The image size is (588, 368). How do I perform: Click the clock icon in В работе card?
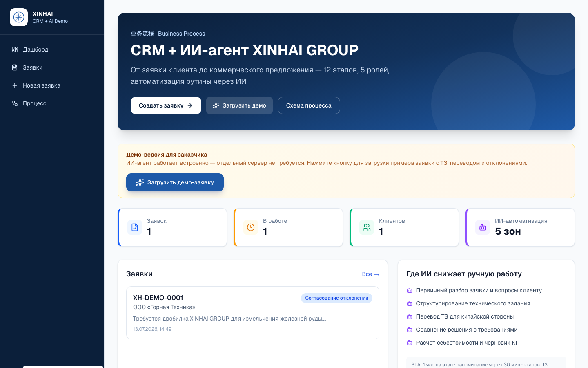[x=251, y=227]
